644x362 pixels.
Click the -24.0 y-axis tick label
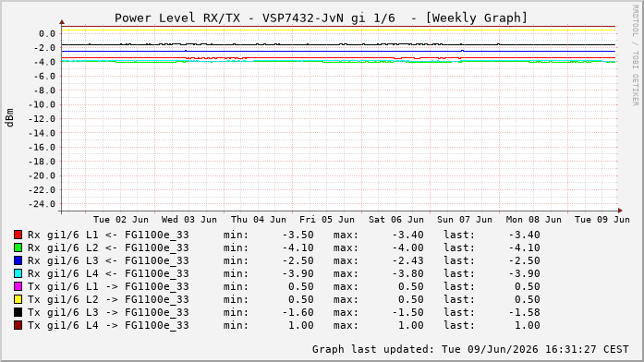(42, 204)
